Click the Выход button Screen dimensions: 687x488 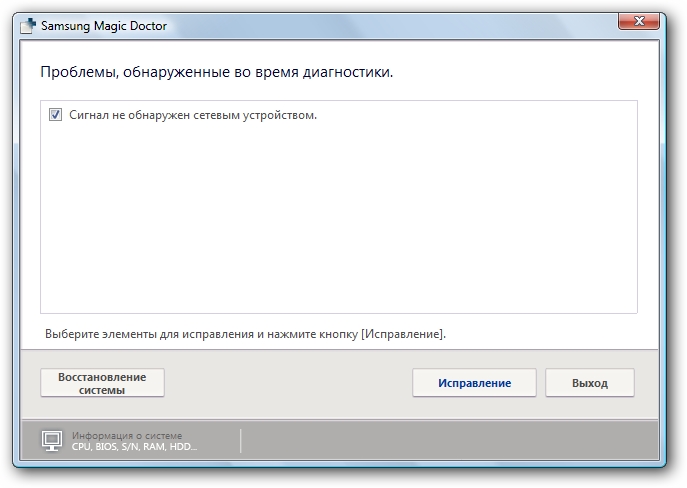590,383
